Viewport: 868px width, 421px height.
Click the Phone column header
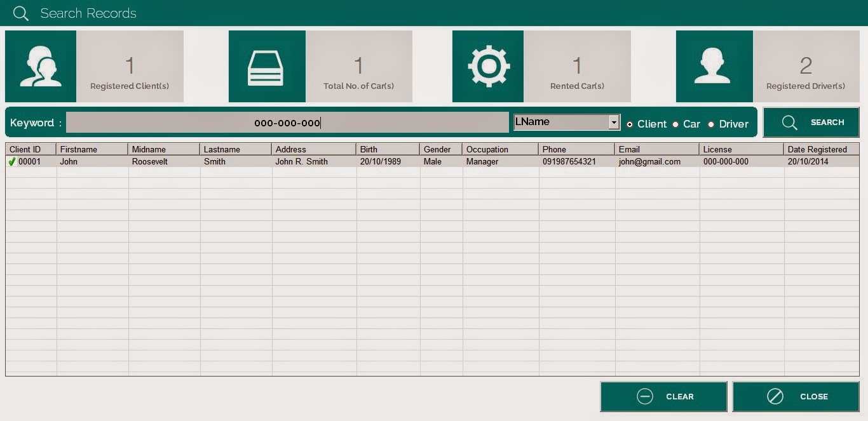(x=575, y=149)
